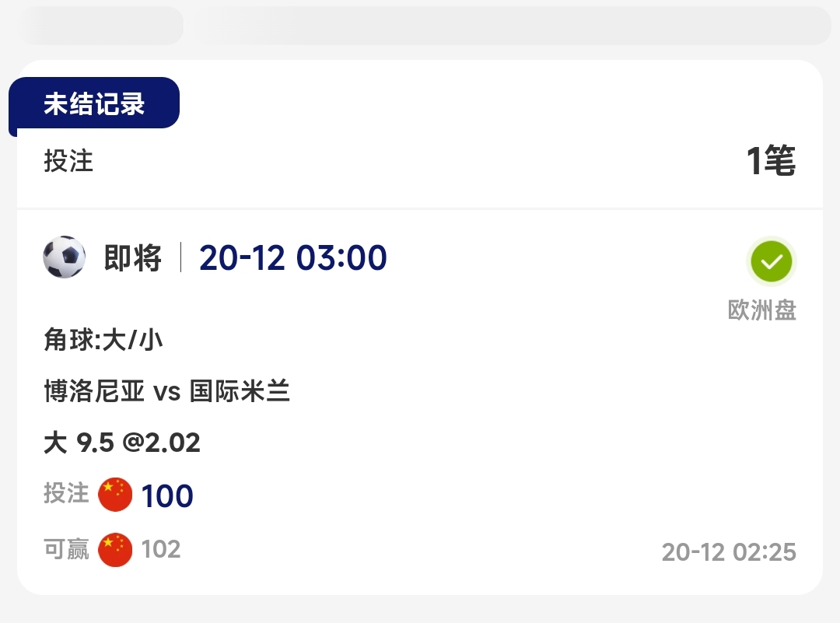Click the stake amount 100
Screen dimensions: 840x623
coord(167,495)
